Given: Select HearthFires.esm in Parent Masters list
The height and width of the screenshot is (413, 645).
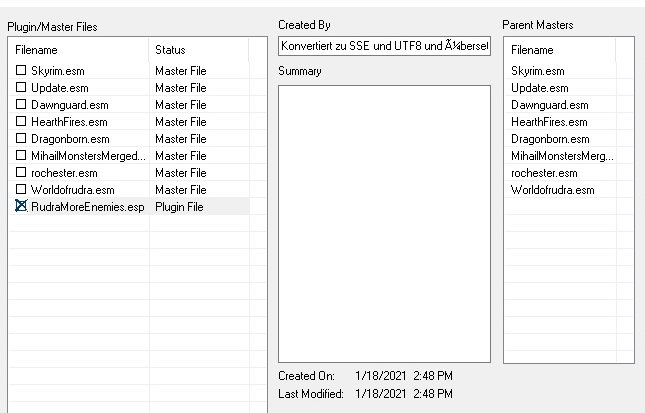Looking at the screenshot, I should (549, 122).
